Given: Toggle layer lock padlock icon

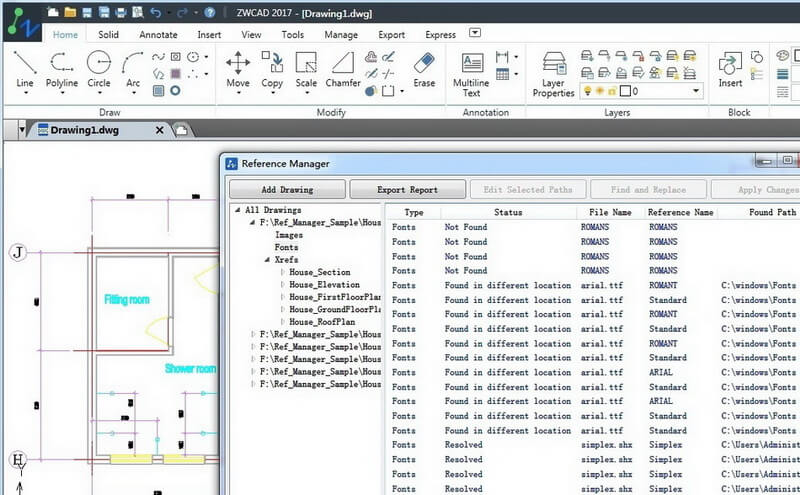Looking at the screenshot, I should point(612,91).
